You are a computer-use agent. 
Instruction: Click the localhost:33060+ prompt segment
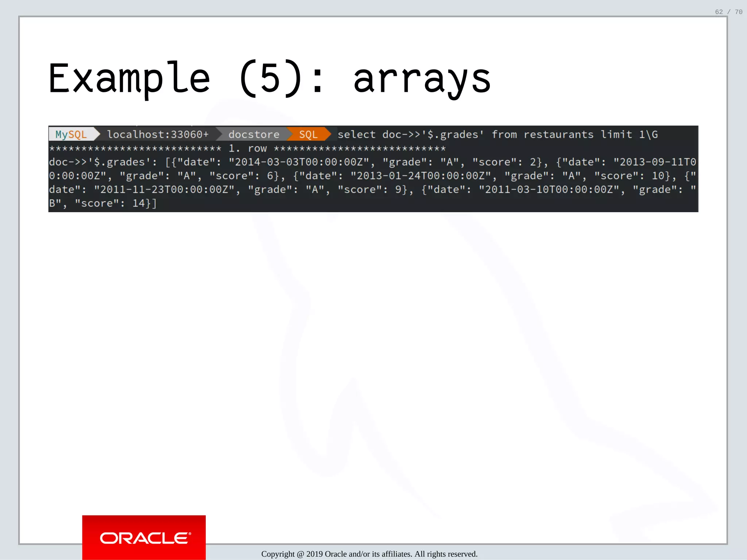158,135
